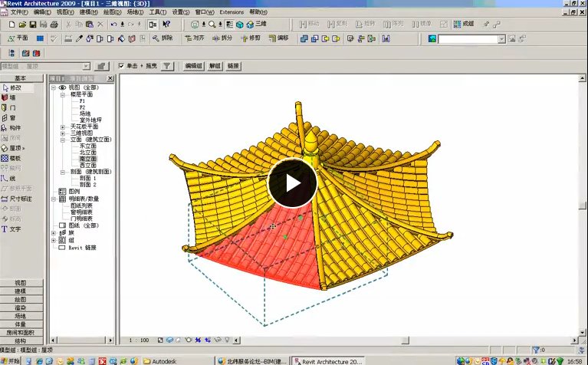Click the 对齐 align tool
Screen dimensions: 588x365
coord(194,38)
